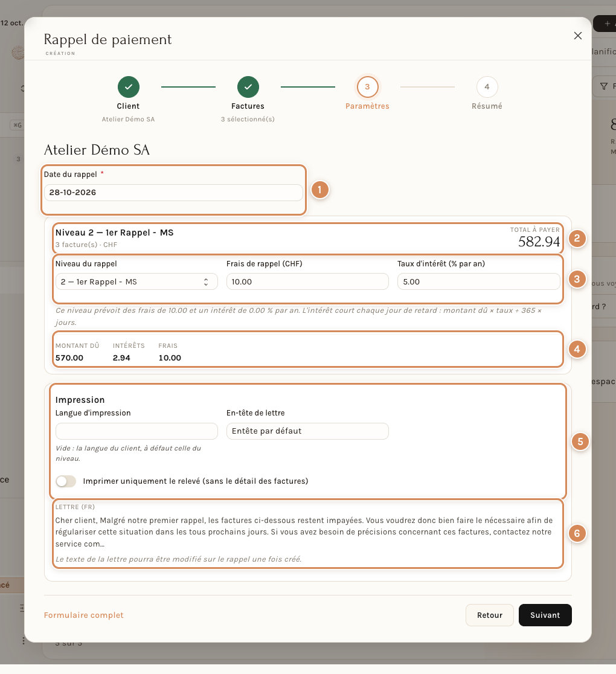Click the green check circle above Factures
The image size is (616, 674).
tap(248, 87)
